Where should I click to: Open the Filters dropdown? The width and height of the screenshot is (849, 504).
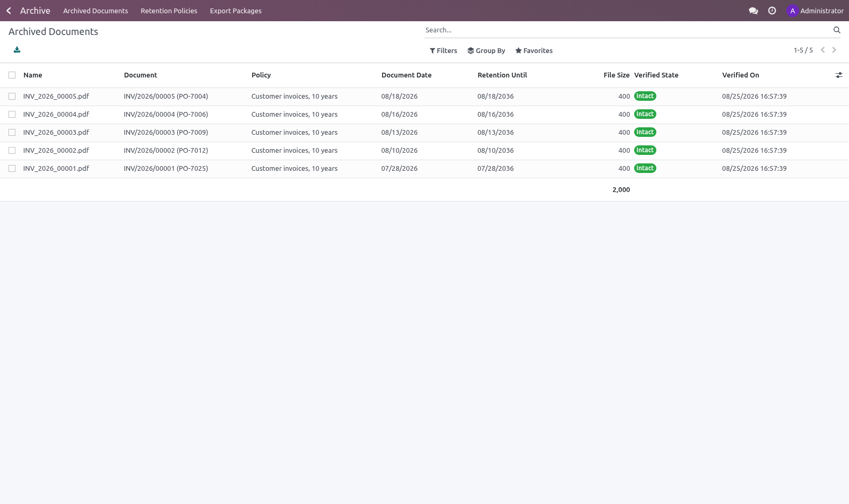443,51
